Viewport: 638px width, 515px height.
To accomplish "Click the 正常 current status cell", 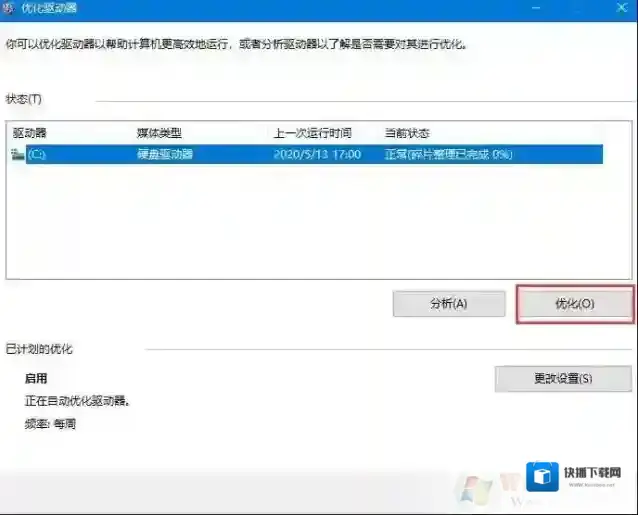I will pos(448,155).
